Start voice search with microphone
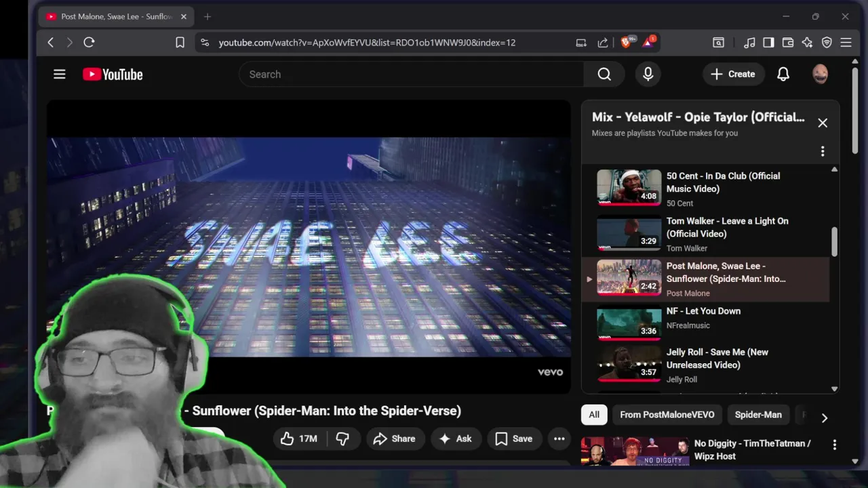868x488 pixels. [x=648, y=75]
